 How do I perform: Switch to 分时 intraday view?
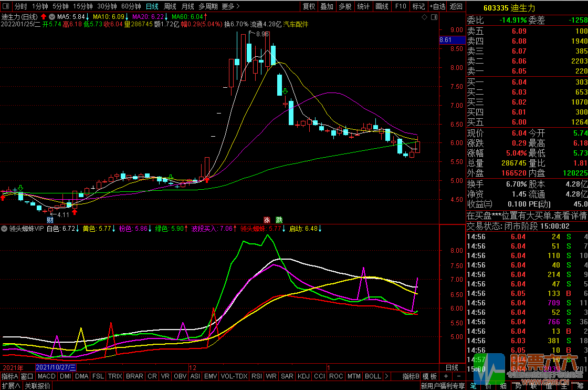pos(21,6)
